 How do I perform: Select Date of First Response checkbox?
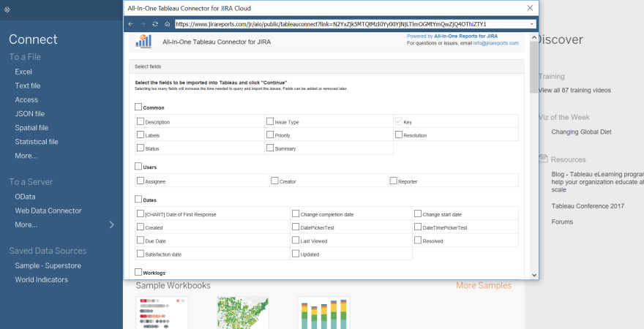pyautogui.click(x=141, y=213)
